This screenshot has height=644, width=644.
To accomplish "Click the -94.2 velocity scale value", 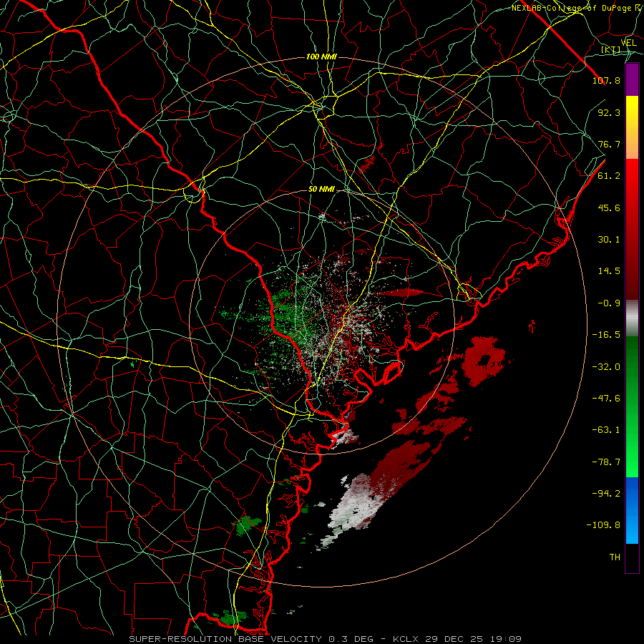I will 606,494.
